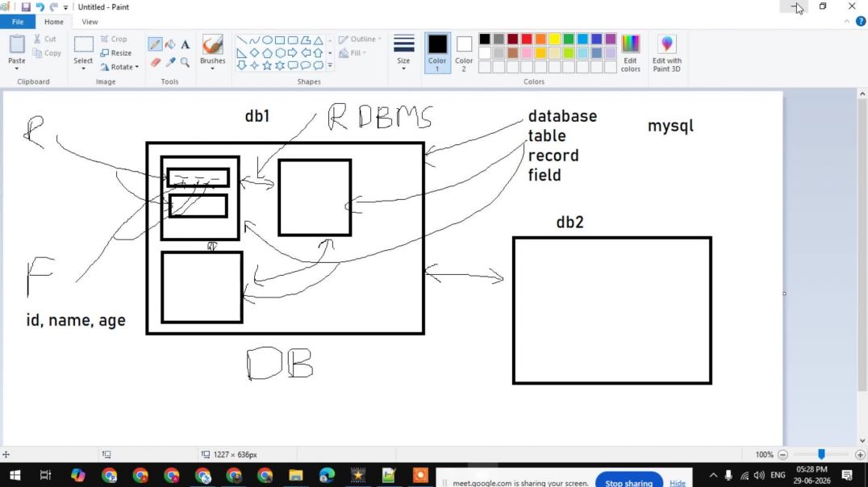This screenshot has height=487, width=868.
Task: Open the Windows Start menu
Action: 15,476
